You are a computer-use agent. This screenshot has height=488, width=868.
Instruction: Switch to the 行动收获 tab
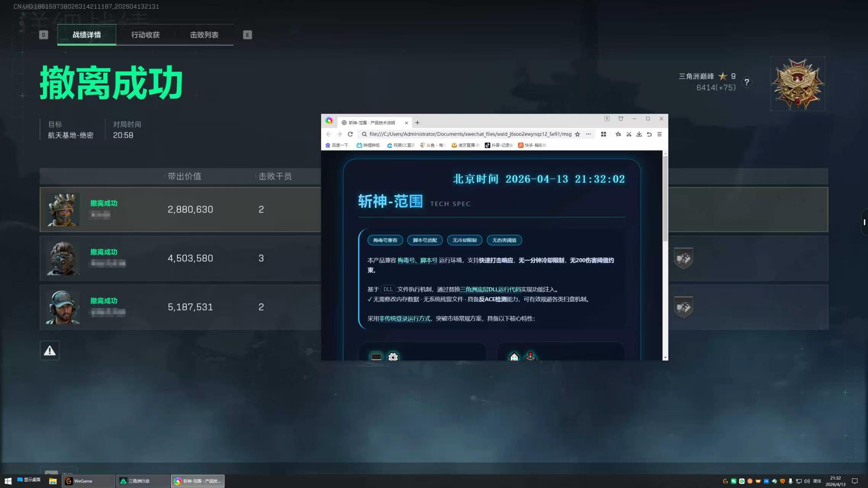click(x=145, y=35)
